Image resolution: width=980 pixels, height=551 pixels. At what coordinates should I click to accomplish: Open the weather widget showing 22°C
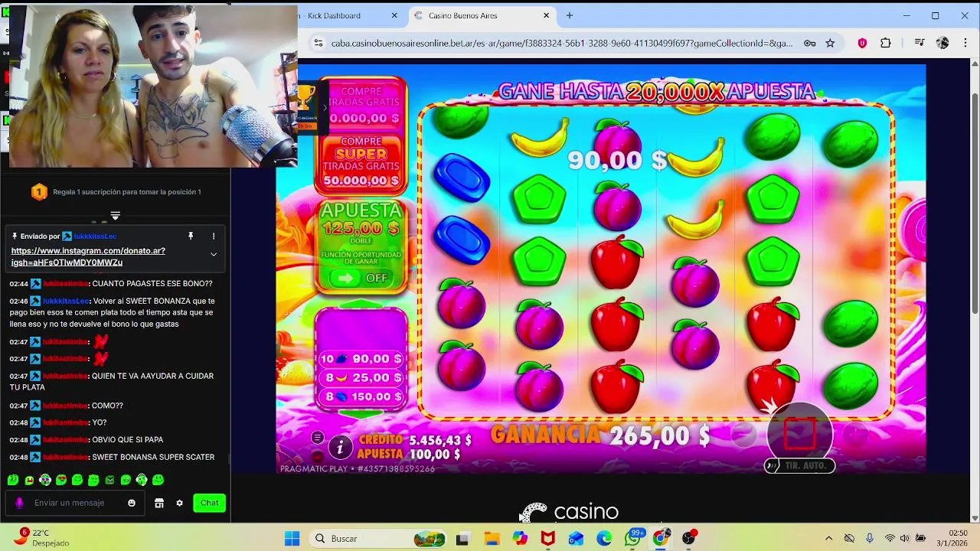(43, 538)
